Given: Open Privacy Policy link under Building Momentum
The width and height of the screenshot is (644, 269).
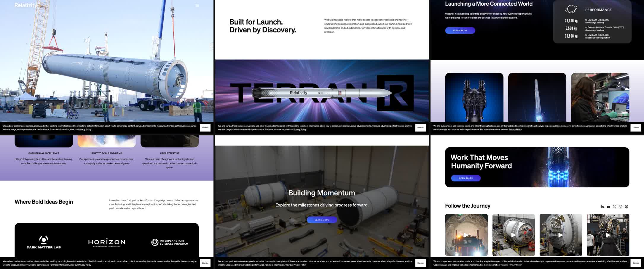Looking at the screenshot, I should [x=300, y=265].
